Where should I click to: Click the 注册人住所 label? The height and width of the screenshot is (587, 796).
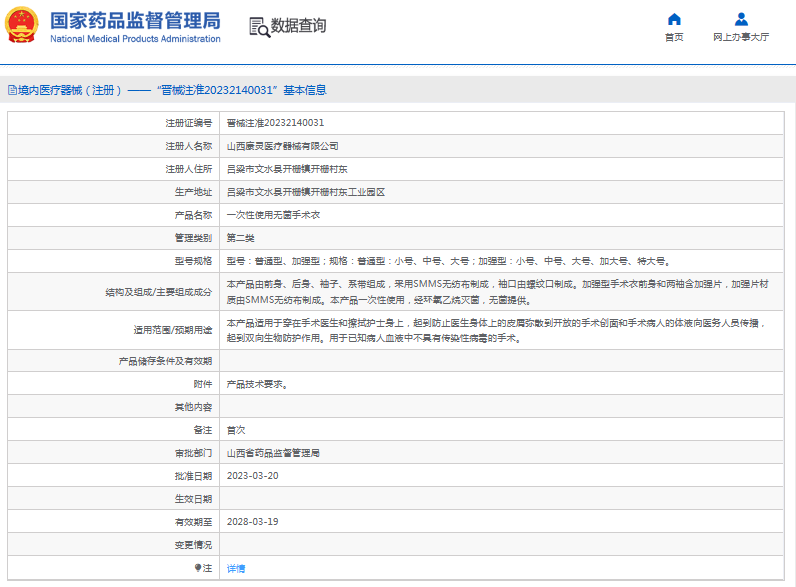coord(188,169)
